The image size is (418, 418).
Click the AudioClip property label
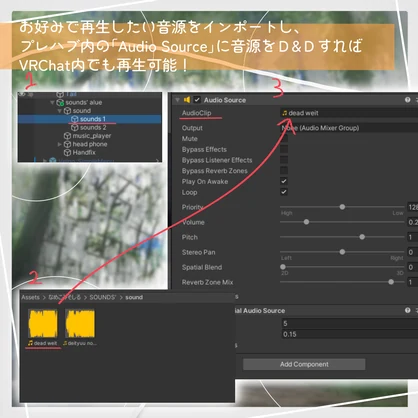tap(196, 113)
